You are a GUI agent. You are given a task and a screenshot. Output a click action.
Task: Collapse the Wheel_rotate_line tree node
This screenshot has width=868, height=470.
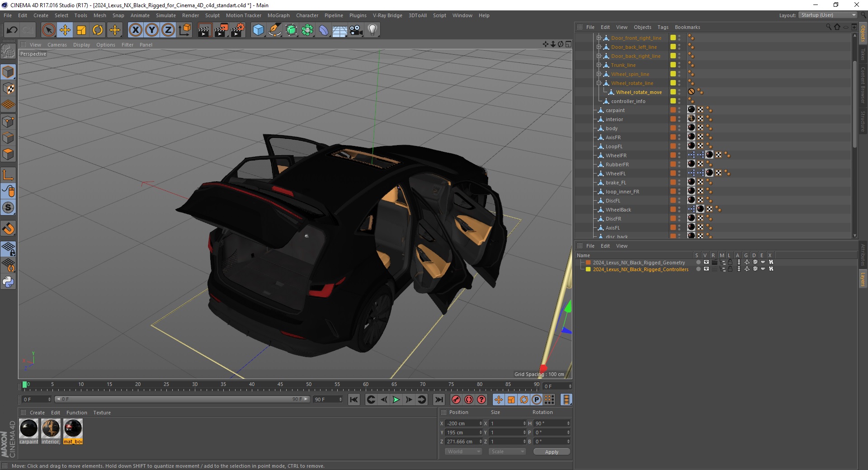599,83
